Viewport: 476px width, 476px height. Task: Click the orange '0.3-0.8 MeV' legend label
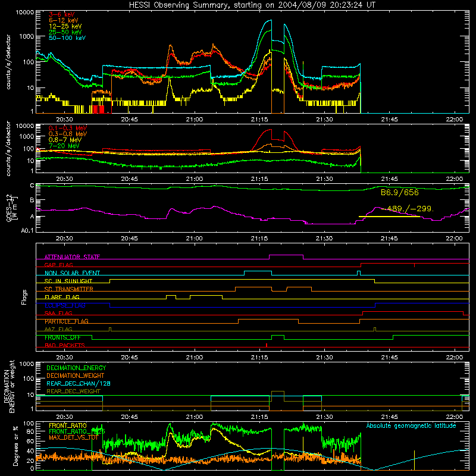pos(68,134)
